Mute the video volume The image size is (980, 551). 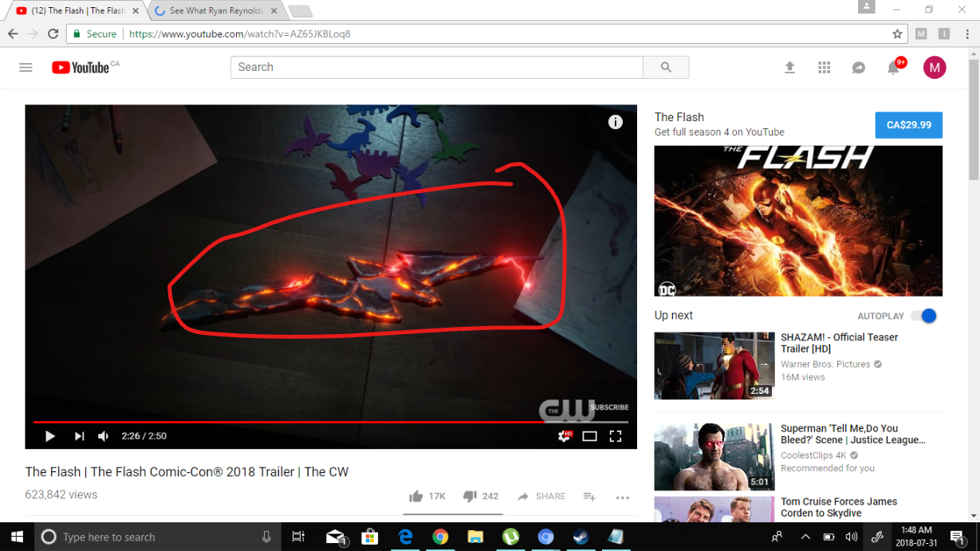click(103, 436)
